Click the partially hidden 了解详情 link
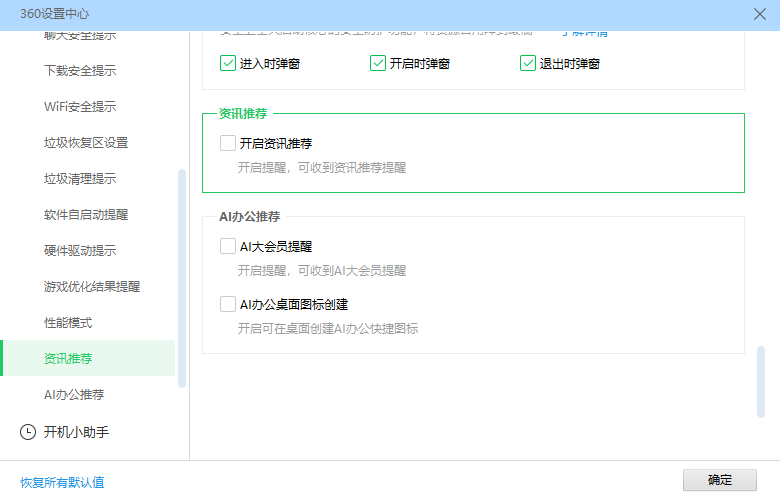The width and height of the screenshot is (780, 500). [x=585, y=34]
